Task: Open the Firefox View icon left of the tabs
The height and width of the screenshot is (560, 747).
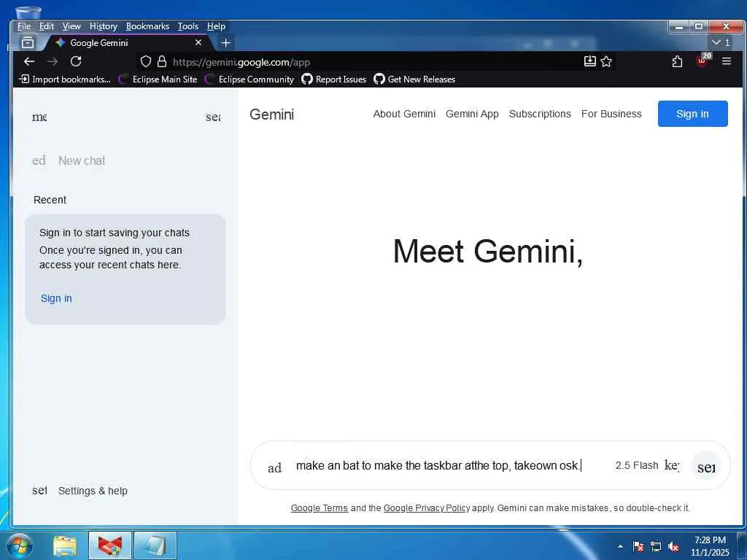Action: tap(28, 43)
